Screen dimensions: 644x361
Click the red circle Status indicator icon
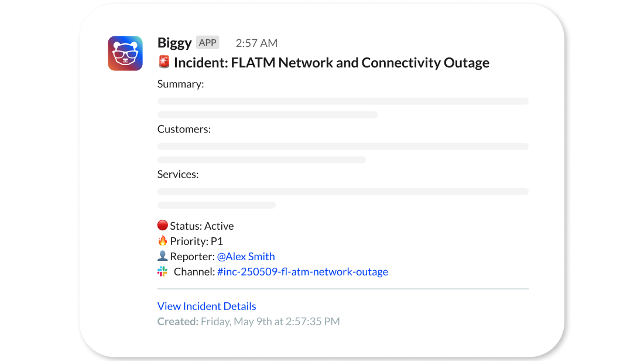point(162,226)
